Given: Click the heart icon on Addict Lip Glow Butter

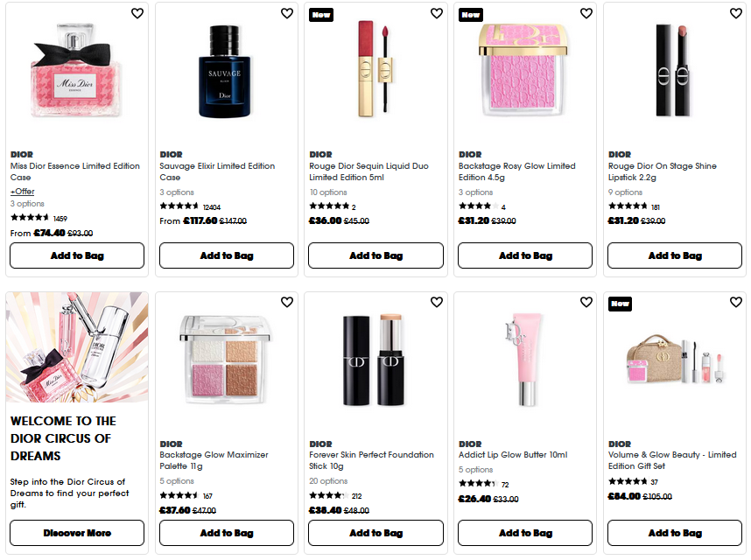Looking at the screenshot, I should [586, 301].
